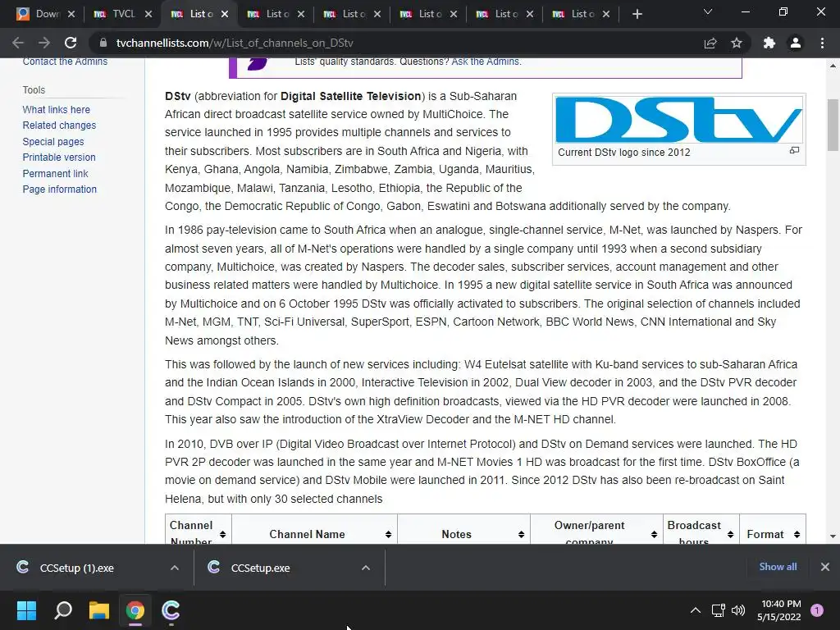The width and height of the screenshot is (840, 630).
Task: Open Related changes link
Action: [59, 126]
